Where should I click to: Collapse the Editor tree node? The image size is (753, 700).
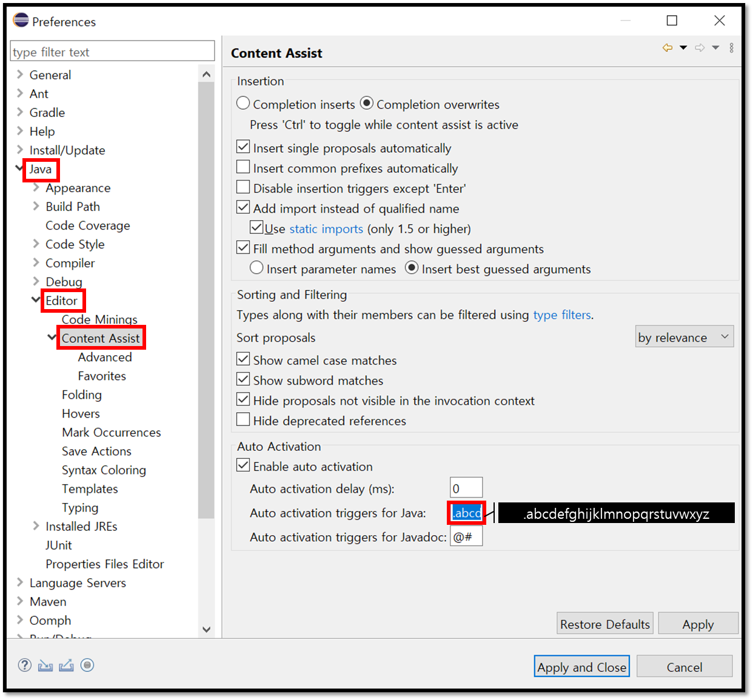(x=36, y=299)
